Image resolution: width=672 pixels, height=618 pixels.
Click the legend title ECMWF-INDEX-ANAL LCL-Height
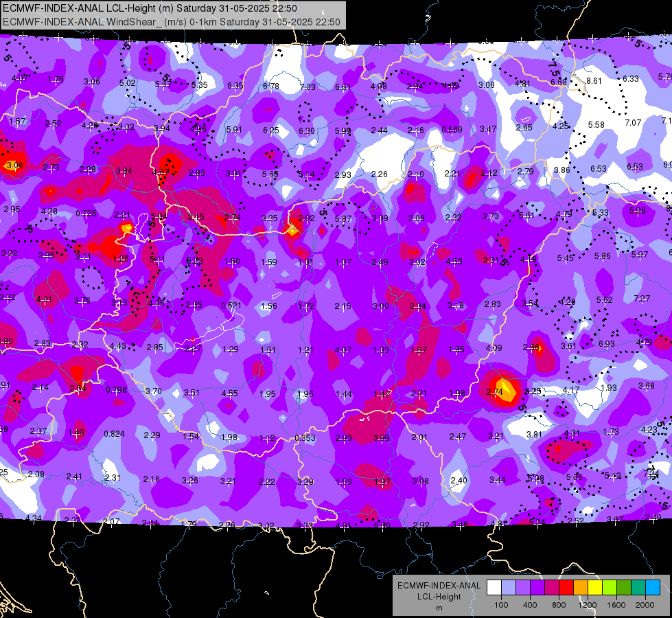(439, 591)
